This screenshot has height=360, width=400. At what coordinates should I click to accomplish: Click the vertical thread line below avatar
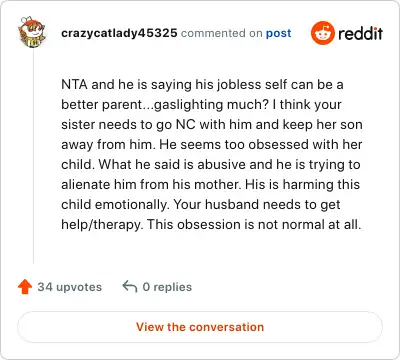[x=33, y=156]
